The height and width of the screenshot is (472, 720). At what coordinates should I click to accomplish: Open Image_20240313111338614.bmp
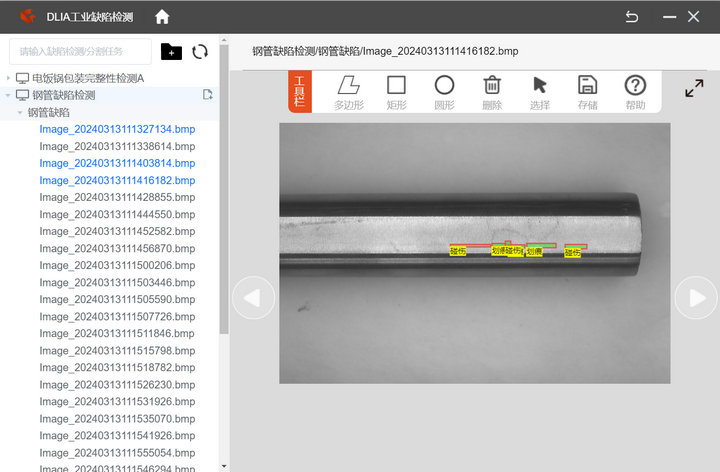coord(117,146)
